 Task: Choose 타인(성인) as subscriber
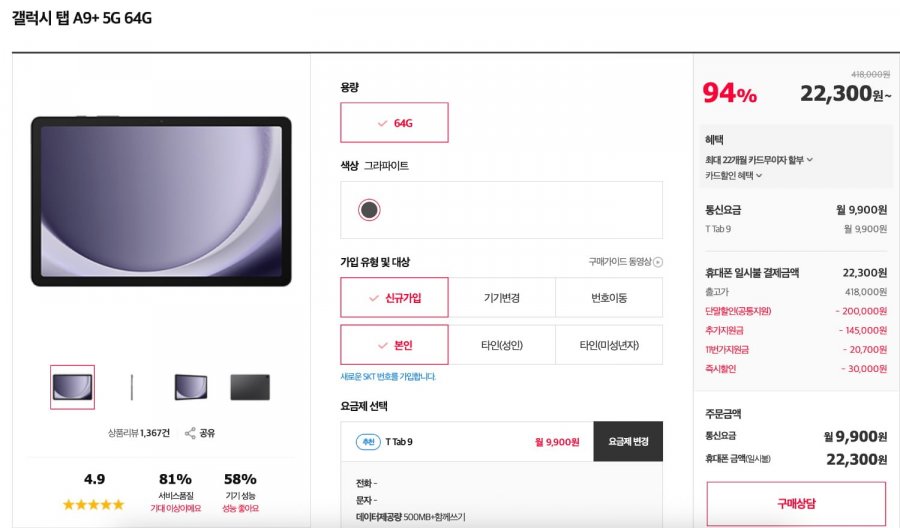point(502,345)
